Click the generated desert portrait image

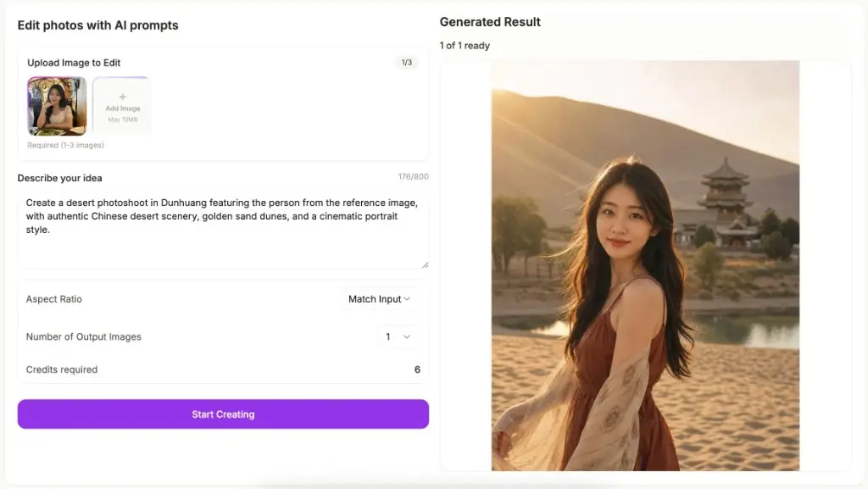(x=645, y=265)
